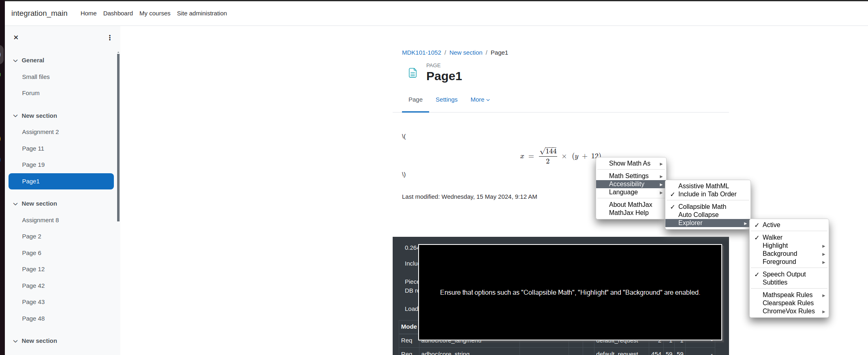
Task: Collapse the General section chevron
Action: point(15,60)
